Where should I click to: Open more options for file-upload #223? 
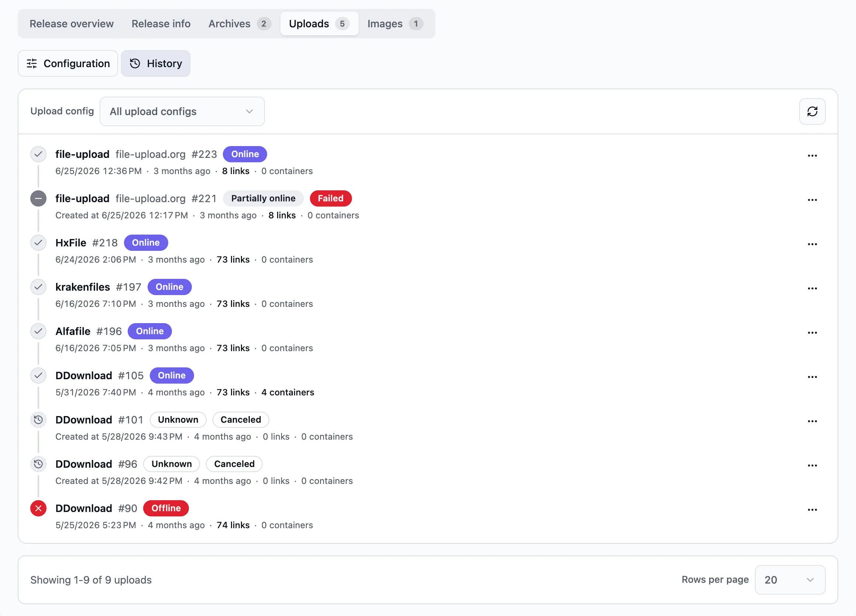tap(812, 155)
